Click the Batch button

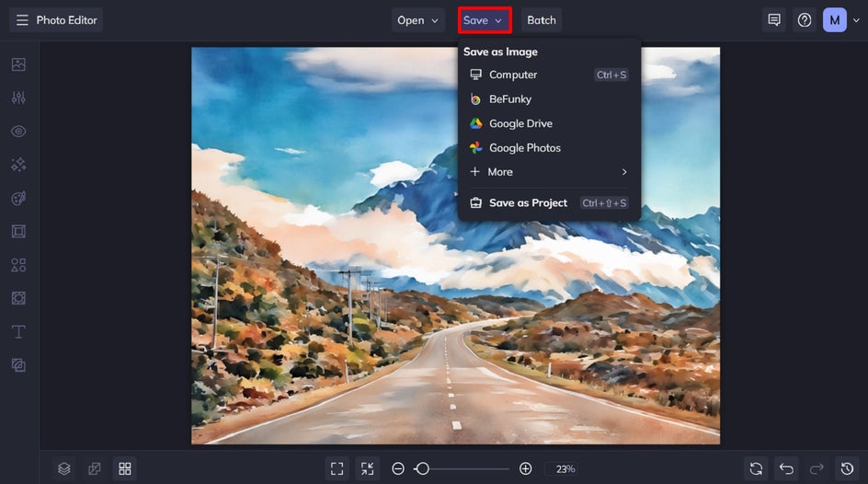coord(542,20)
